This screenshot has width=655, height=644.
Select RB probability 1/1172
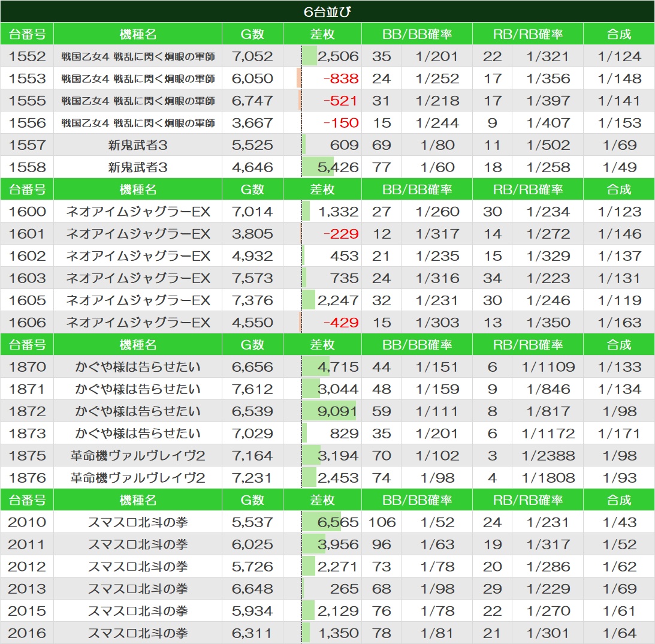(x=548, y=434)
